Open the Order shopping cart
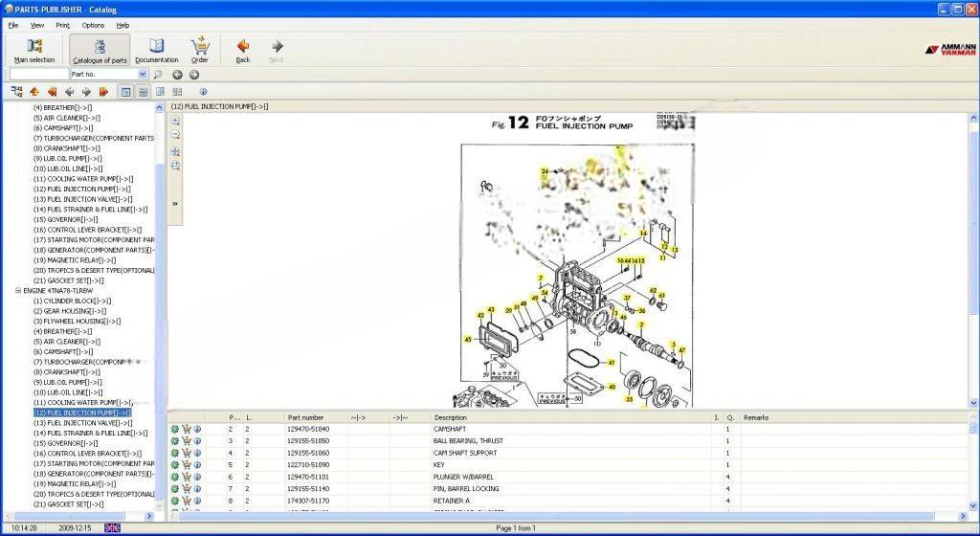This screenshot has width=980, height=536. (x=199, y=50)
